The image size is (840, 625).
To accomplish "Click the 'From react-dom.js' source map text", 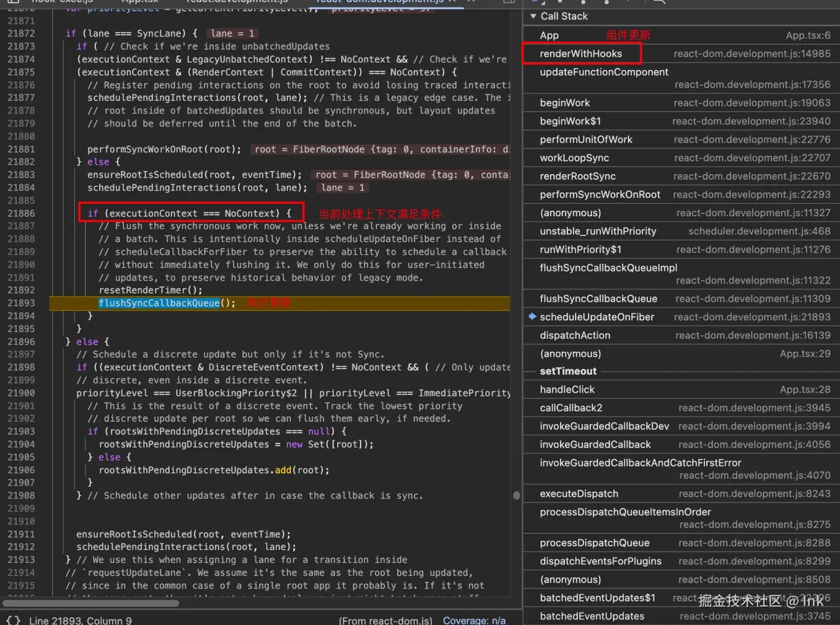I will (x=385, y=620).
